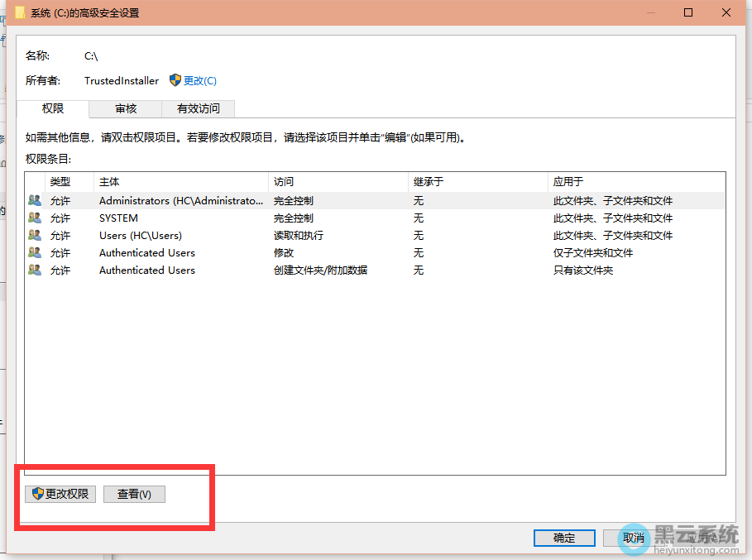Click the shield icon on 更改权限 button

click(x=37, y=494)
